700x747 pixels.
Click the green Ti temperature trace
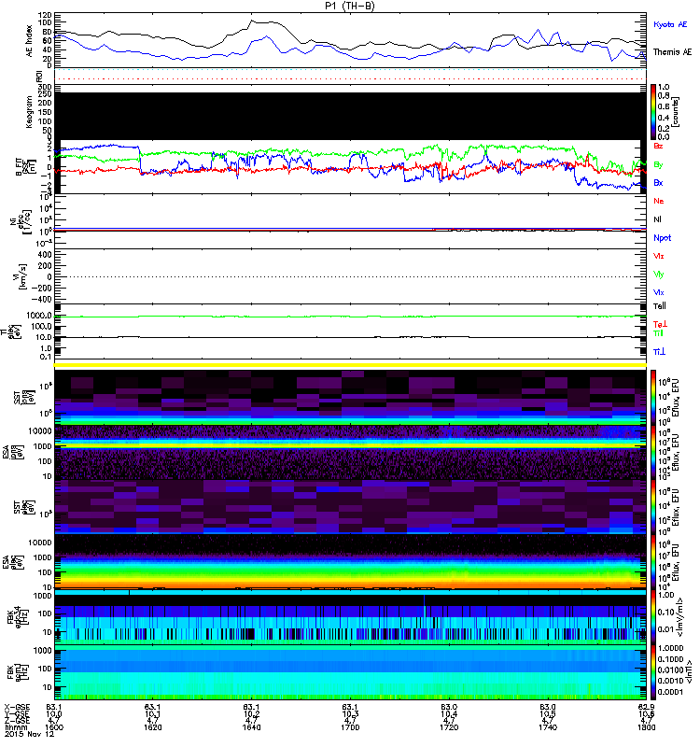point(350,317)
